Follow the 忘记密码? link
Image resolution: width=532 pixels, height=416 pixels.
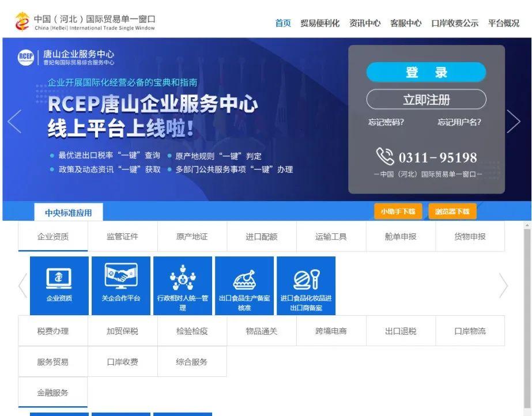coord(386,122)
